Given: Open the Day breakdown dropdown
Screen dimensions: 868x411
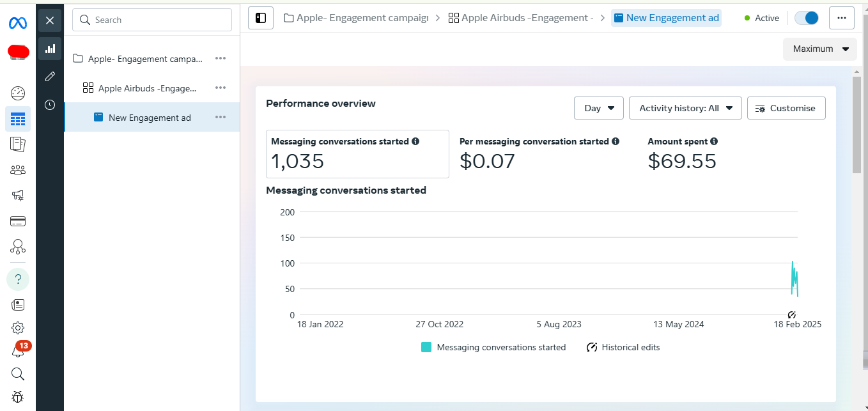Looking at the screenshot, I should pos(599,108).
